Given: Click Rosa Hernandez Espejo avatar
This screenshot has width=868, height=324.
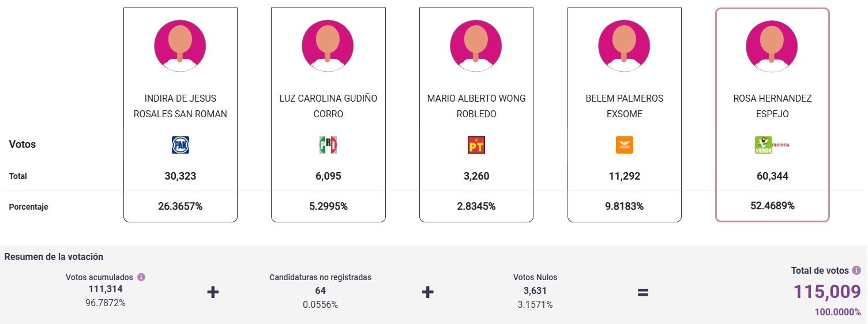Looking at the screenshot, I should click(x=772, y=46).
